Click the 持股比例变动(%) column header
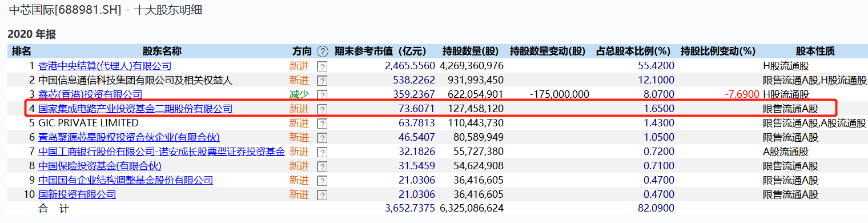 [x=718, y=51]
